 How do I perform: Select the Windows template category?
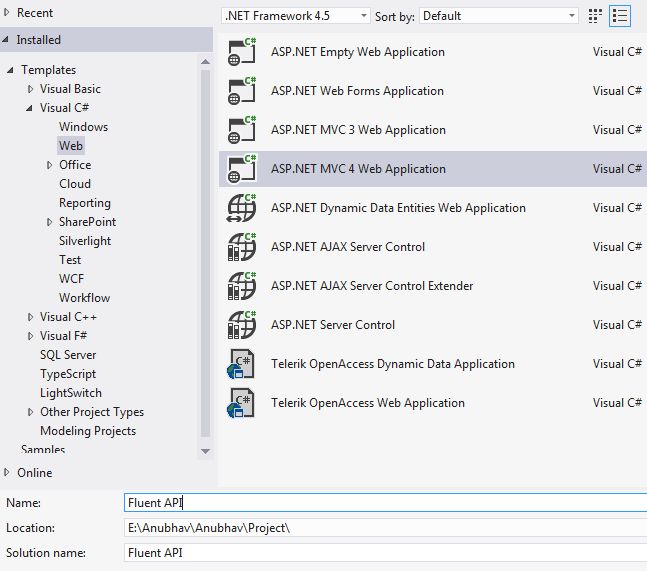coord(83,127)
